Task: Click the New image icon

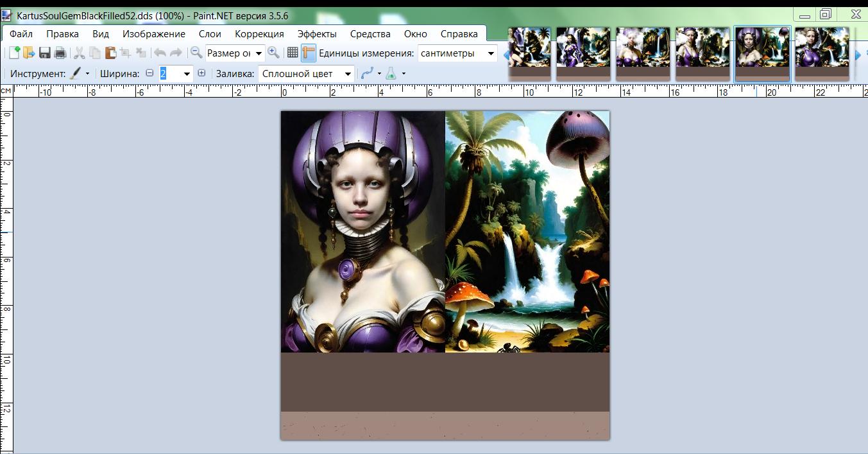Action: pos(14,53)
